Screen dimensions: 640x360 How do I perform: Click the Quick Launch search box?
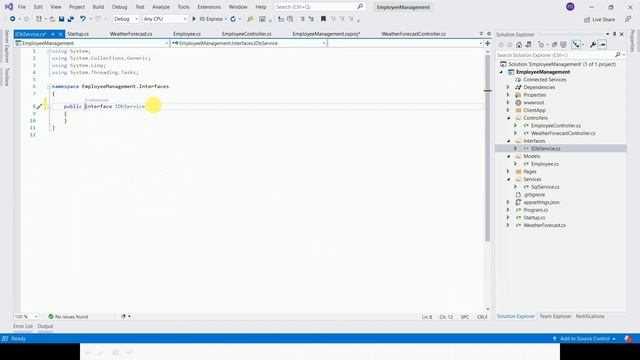point(319,7)
